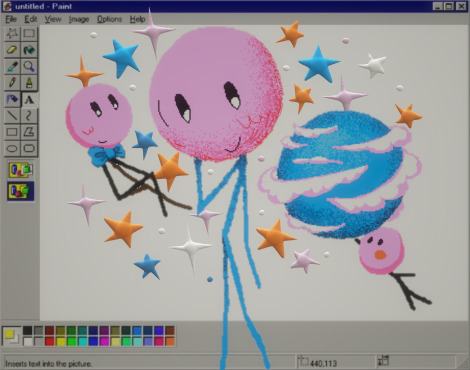The image size is (470, 370).
Task: Choose the Ellipse shape tool
Action: pyautogui.click(x=12, y=148)
